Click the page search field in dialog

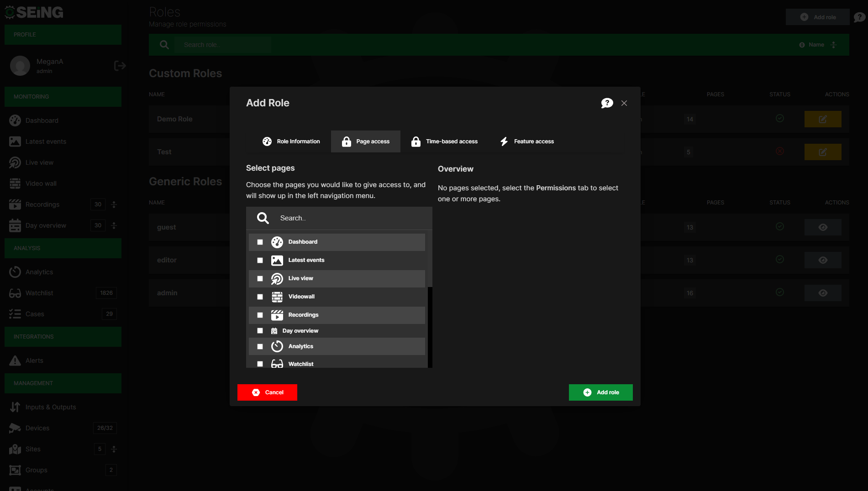coord(339,218)
